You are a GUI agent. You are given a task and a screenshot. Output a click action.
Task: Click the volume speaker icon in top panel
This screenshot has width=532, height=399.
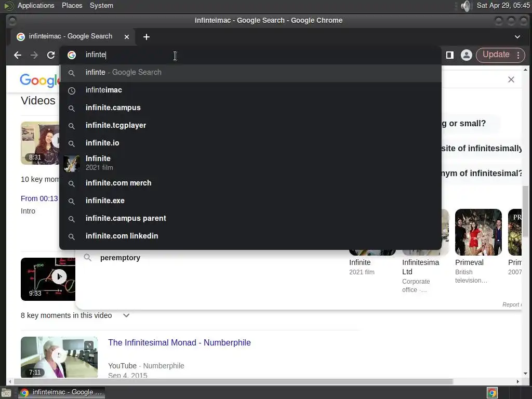coord(467,6)
